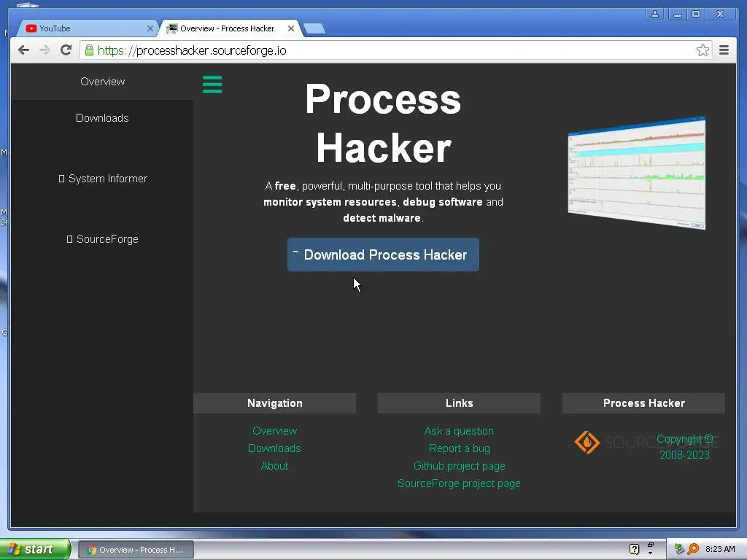Viewport: 747px width, 560px height.
Task: Follow the footer Downloads link
Action: point(274,448)
